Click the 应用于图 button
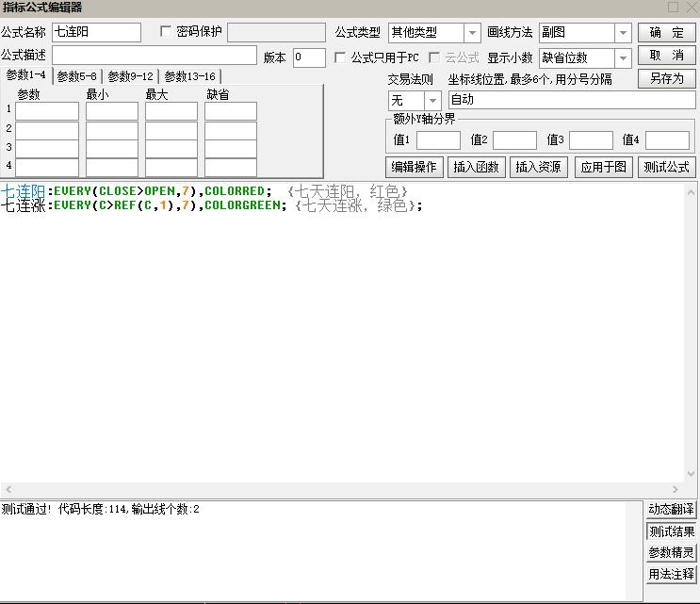 click(604, 167)
